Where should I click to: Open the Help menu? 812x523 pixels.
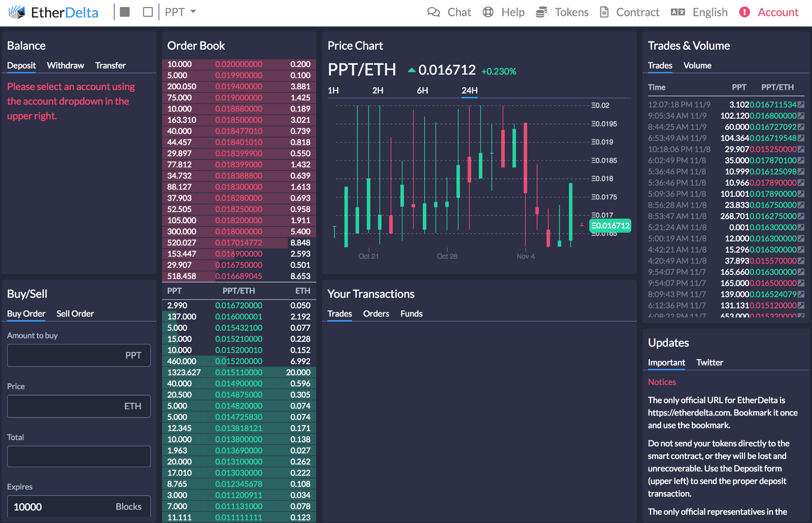click(x=513, y=12)
